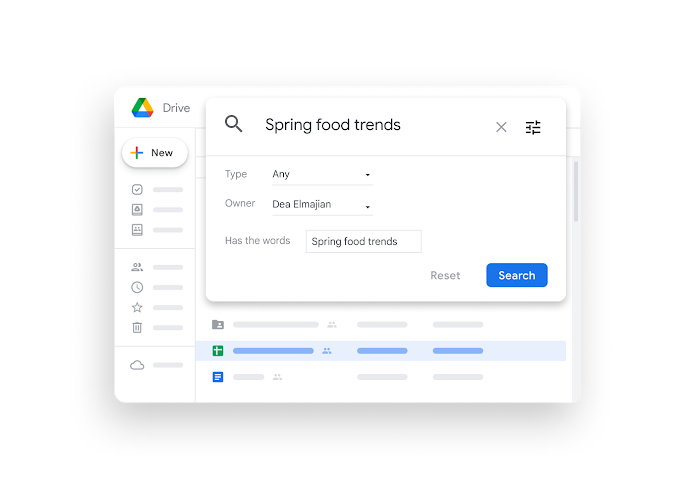Open Recent clock icon in sidebar
The width and height of the screenshot is (684, 504).
point(137,287)
